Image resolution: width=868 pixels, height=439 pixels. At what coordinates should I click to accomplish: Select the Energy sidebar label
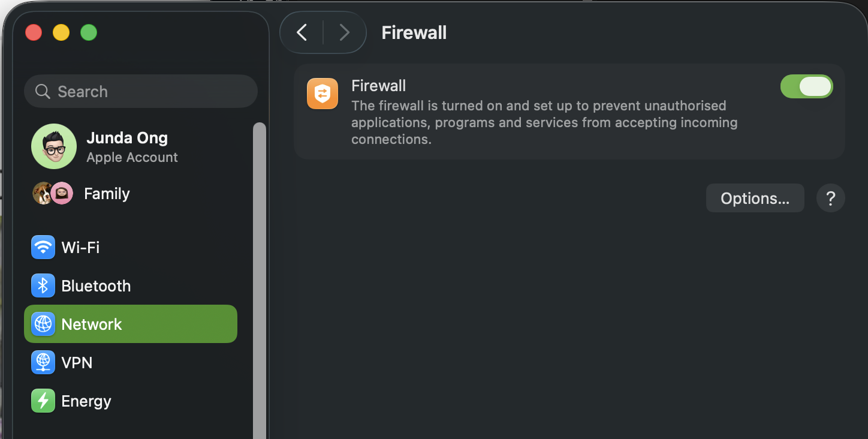click(86, 401)
